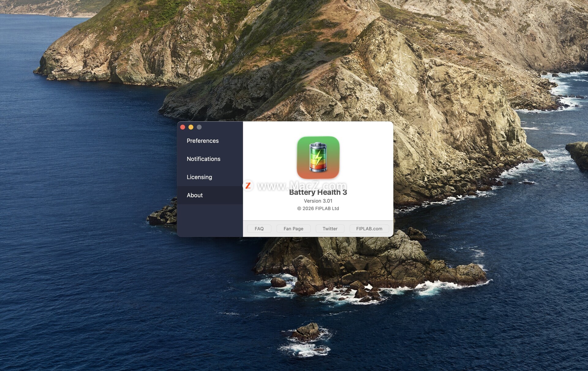Viewport: 588px width, 371px height.
Task: Open the Preferences section
Action: pyautogui.click(x=202, y=141)
